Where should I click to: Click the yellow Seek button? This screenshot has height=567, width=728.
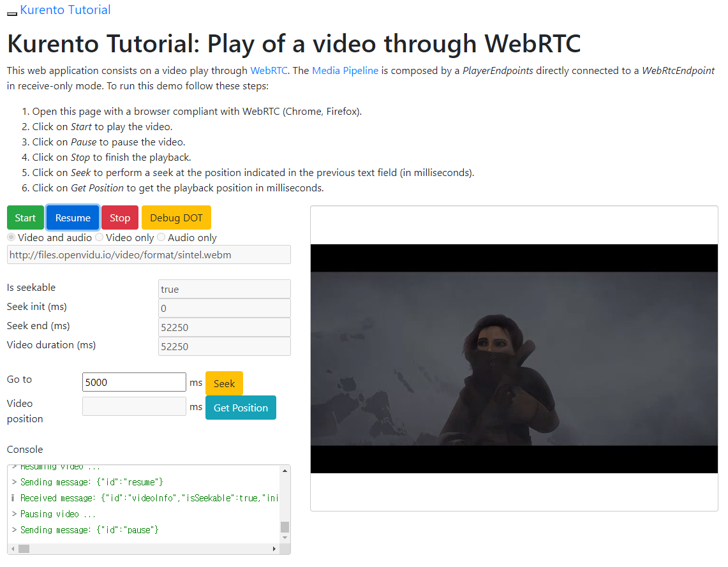(224, 383)
